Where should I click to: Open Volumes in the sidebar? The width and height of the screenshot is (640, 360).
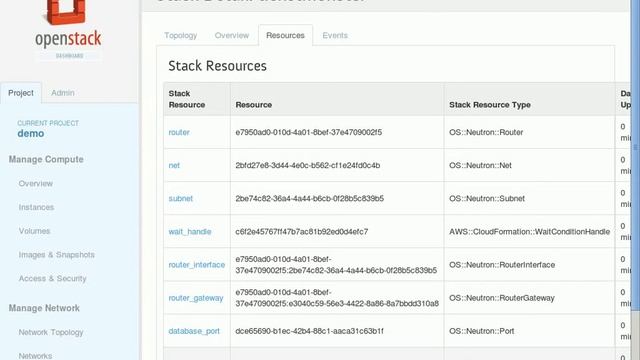pos(34,231)
